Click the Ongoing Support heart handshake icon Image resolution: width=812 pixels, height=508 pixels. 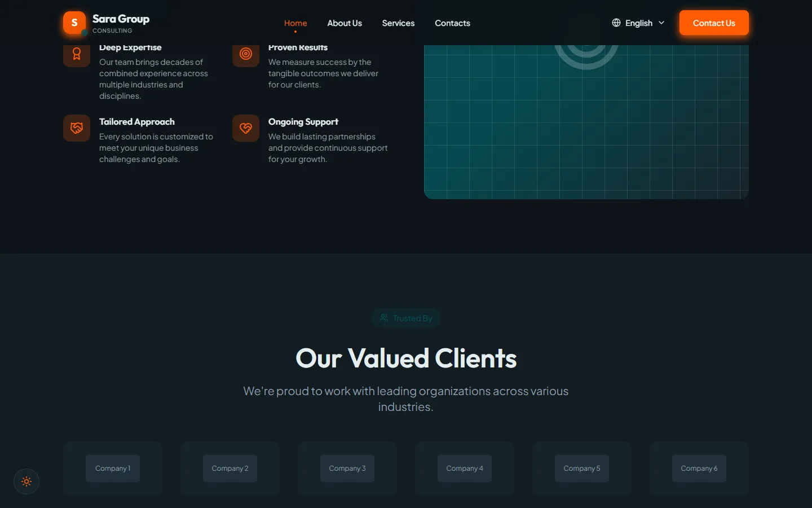point(246,128)
